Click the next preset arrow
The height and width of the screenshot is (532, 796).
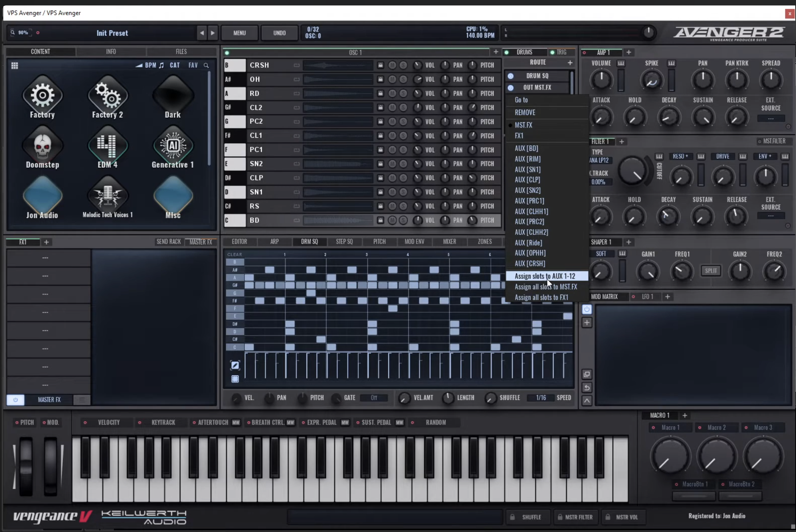pos(212,33)
